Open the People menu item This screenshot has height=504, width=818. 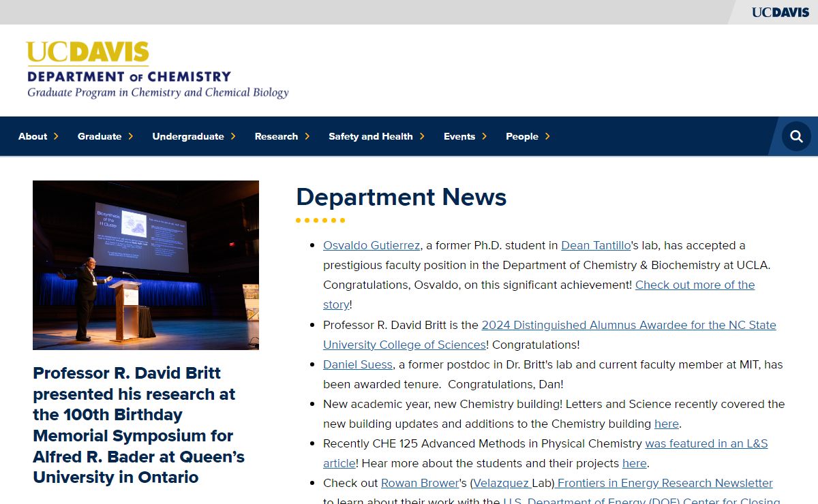pos(522,136)
